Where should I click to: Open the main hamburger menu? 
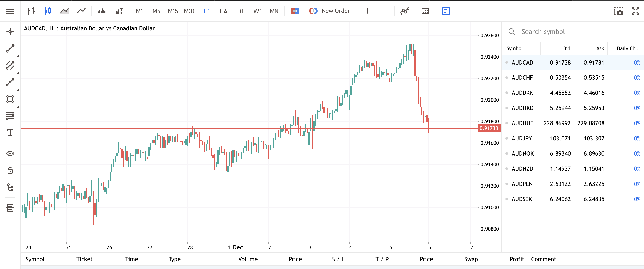(10, 11)
